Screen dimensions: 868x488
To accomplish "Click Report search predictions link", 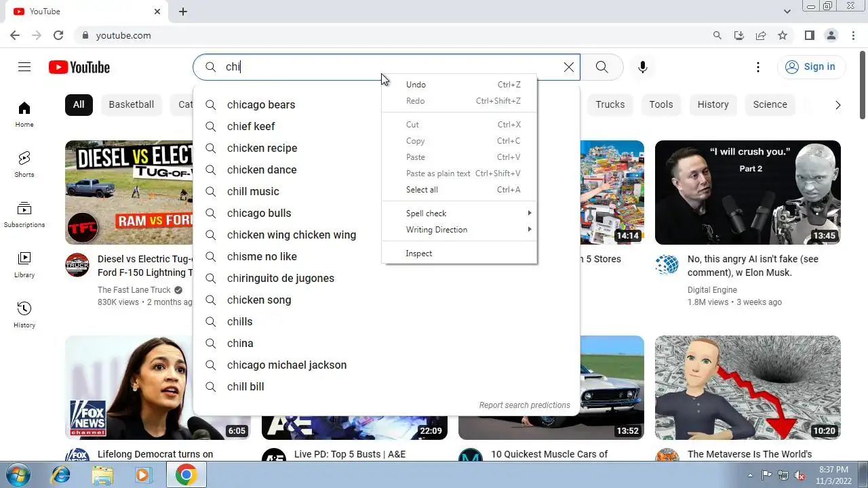I will coord(524,405).
